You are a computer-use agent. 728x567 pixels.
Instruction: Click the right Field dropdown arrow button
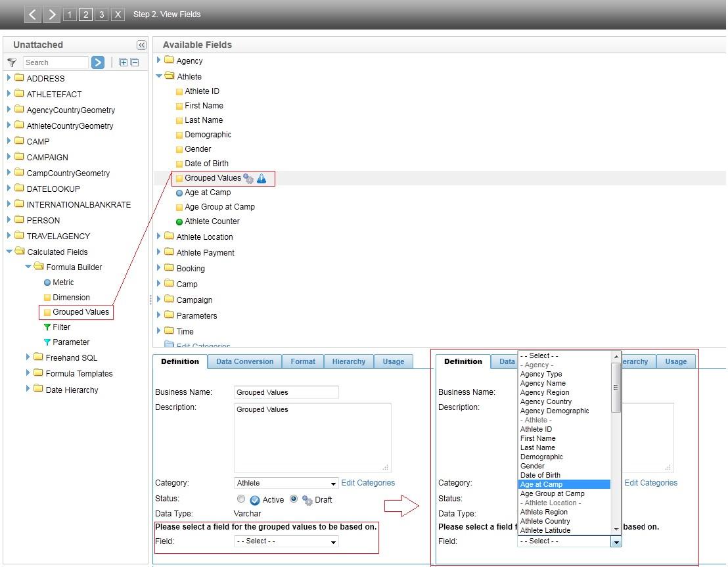click(x=616, y=541)
